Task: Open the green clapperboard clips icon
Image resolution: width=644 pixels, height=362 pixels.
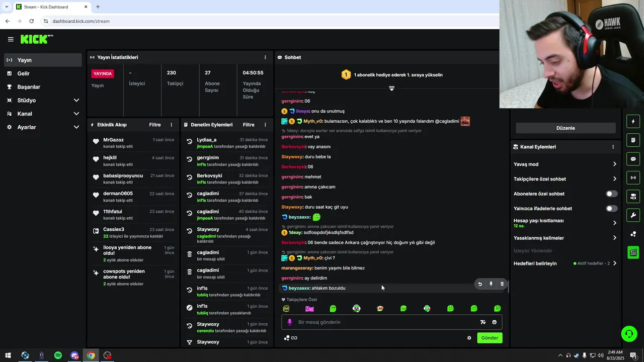Action: click(x=633, y=252)
